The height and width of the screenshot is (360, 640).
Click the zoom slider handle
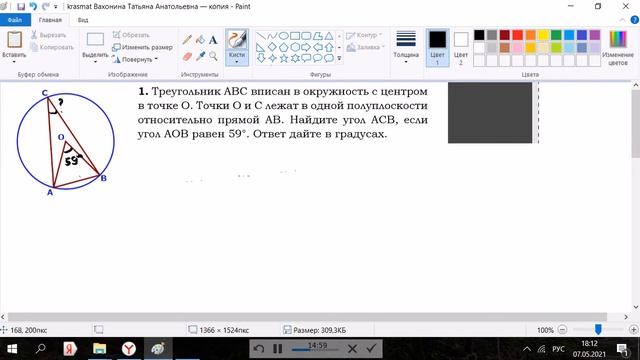coord(598,329)
